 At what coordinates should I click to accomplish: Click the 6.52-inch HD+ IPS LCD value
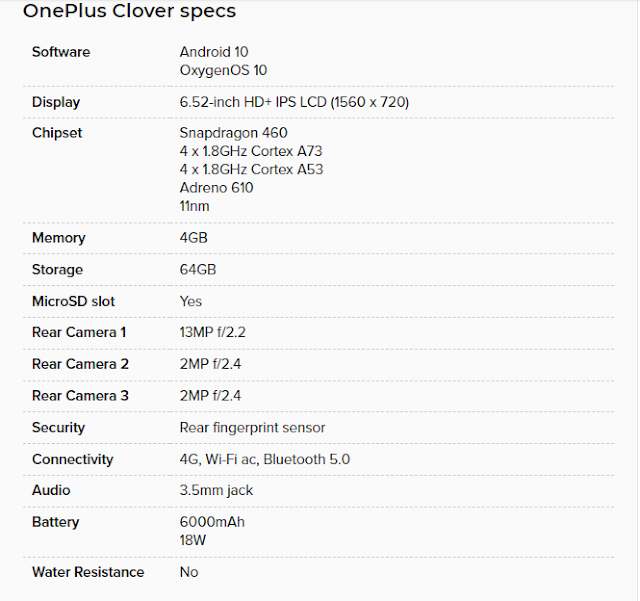tap(294, 102)
